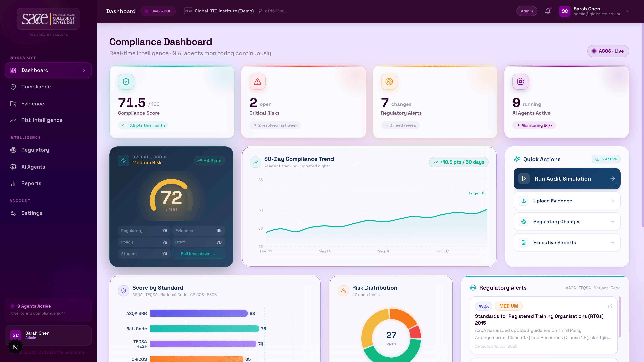
Task: Click the ACOS · Live indicator badge
Action: (x=608, y=51)
